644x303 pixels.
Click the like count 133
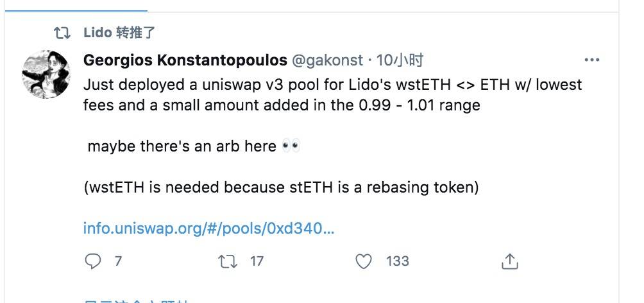coord(398,261)
